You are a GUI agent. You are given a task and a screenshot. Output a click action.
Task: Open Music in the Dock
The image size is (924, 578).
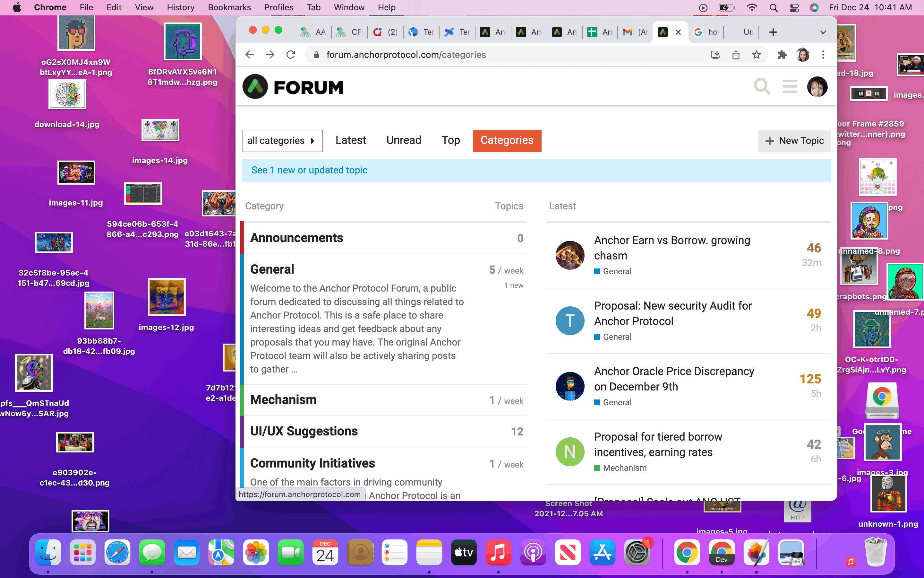(498, 552)
